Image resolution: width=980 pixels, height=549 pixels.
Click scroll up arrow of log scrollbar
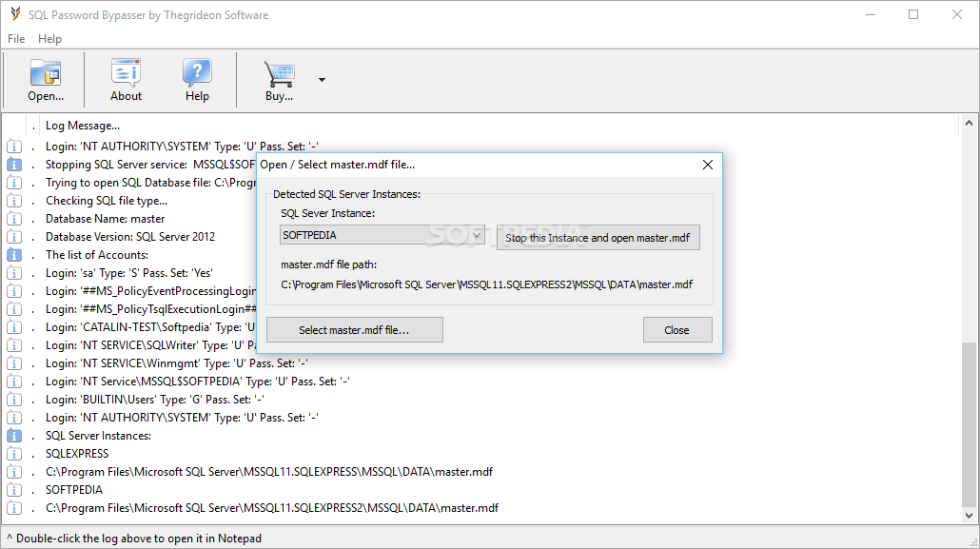[x=969, y=123]
